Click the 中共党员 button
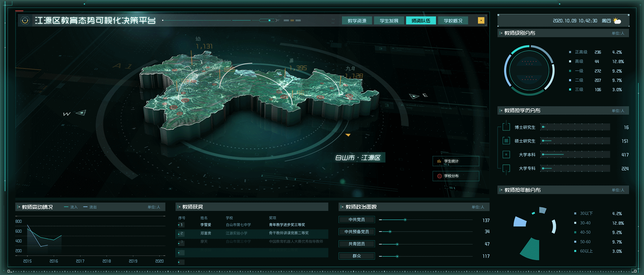Image resolution: width=644 pixels, height=275 pixels. tap(357, 220)
